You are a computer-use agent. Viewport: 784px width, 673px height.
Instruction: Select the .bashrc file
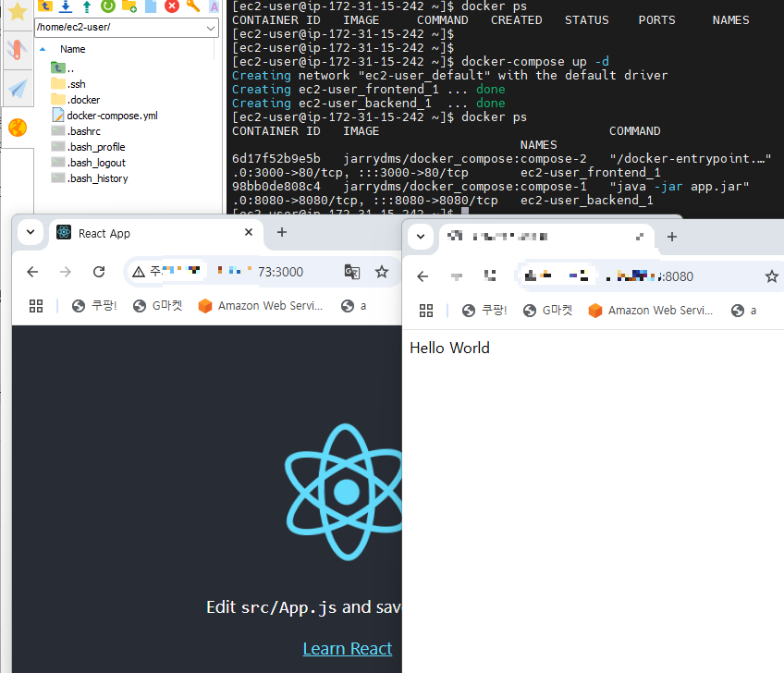(76, 131)
